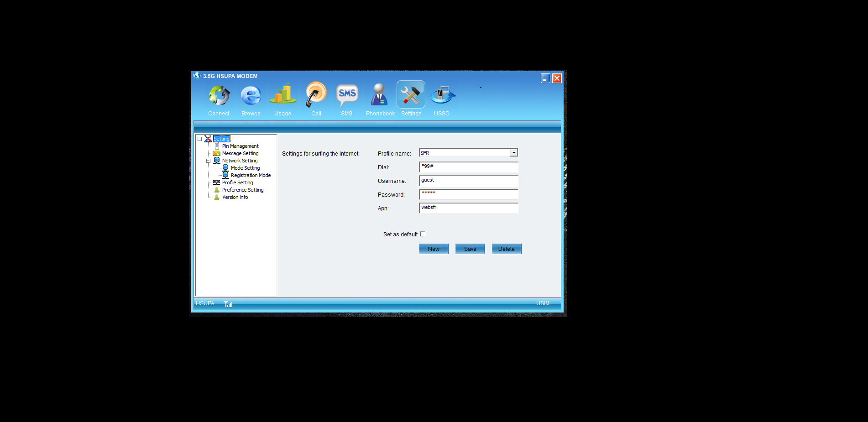Select the Settings tools icon
868x422 pixels.
point(411,95)
